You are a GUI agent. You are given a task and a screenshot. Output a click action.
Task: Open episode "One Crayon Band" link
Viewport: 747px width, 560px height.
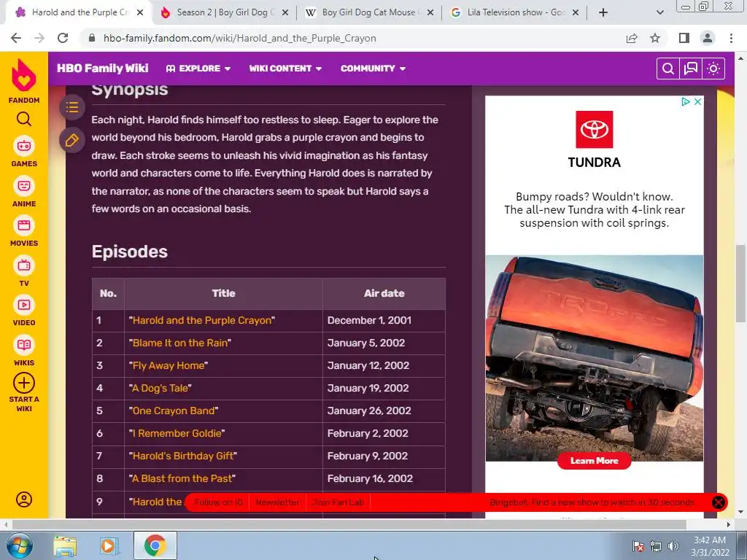174,411
